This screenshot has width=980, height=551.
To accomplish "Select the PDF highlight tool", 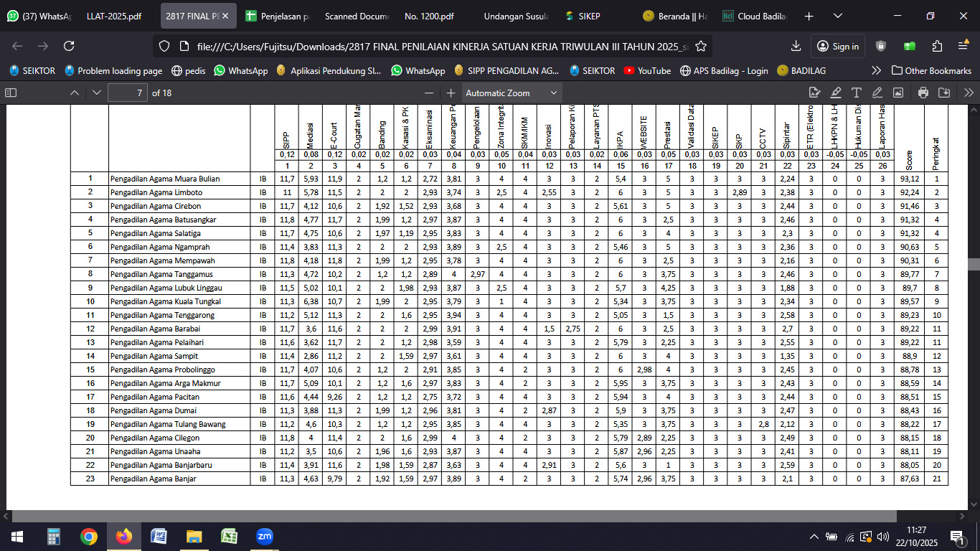I will (835, 93).
